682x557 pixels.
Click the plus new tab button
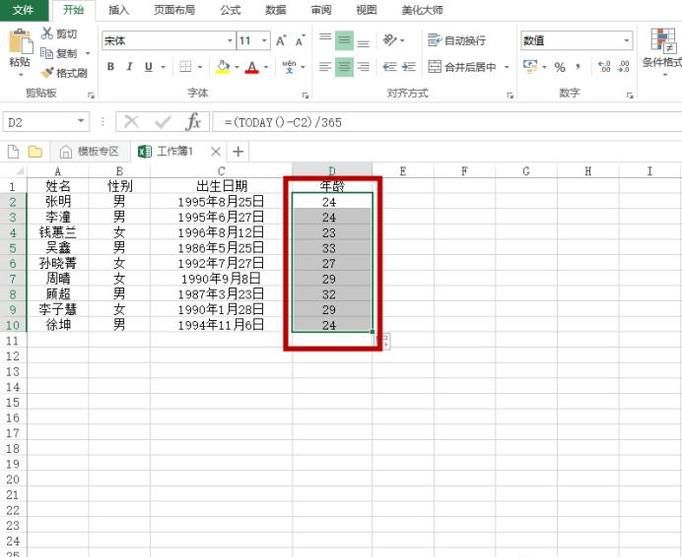click(x=238, y=151)
